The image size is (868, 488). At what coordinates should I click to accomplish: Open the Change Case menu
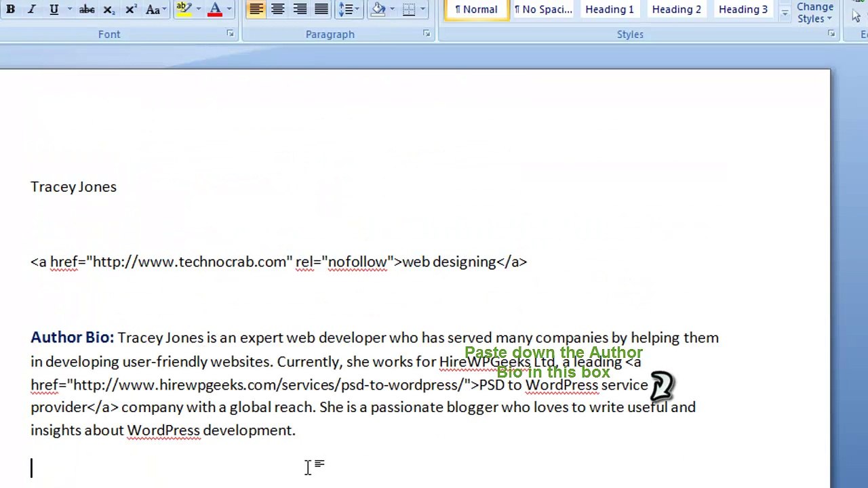point(156,9)
